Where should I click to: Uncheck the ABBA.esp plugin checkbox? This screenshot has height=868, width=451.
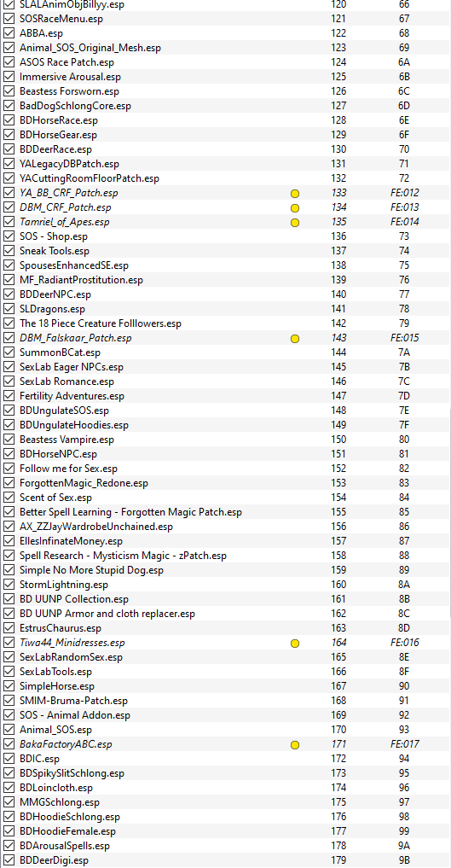click(9, 33)
